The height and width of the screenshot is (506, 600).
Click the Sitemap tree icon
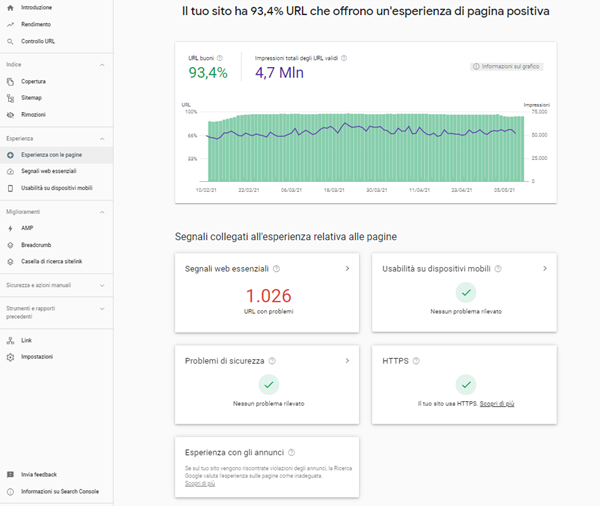10,98
